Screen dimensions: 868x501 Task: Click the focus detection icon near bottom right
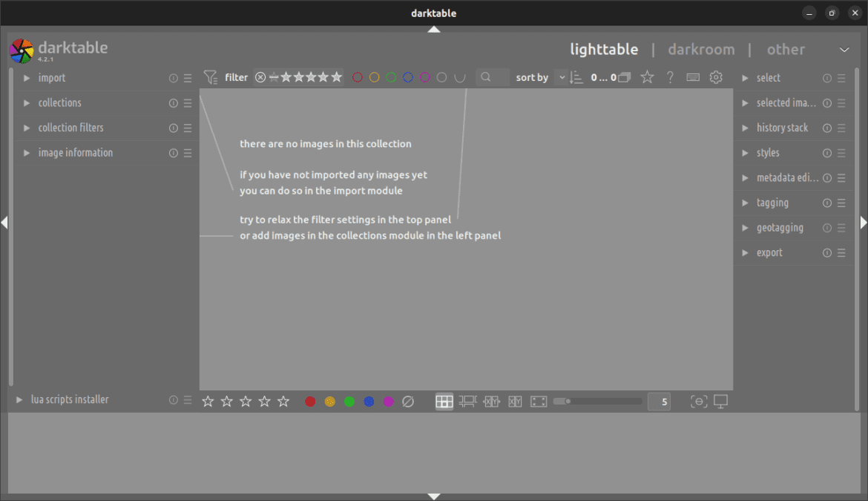(699, 401)
